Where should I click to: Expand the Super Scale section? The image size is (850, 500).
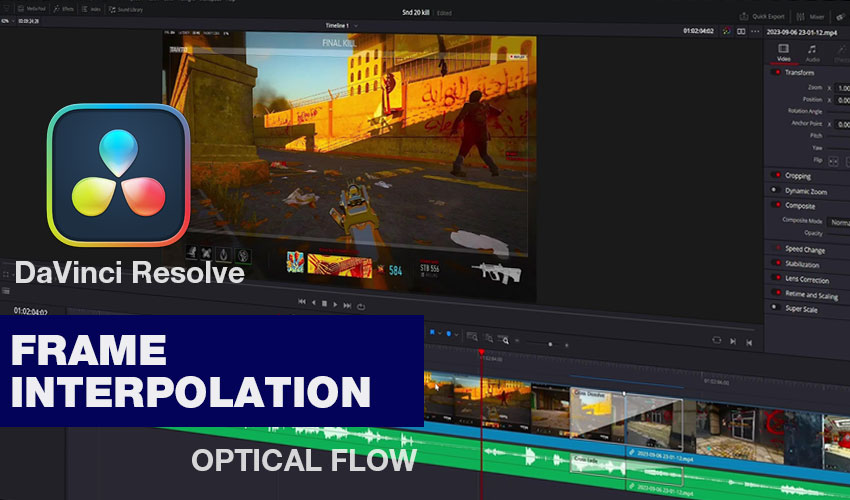click(801, 309)
